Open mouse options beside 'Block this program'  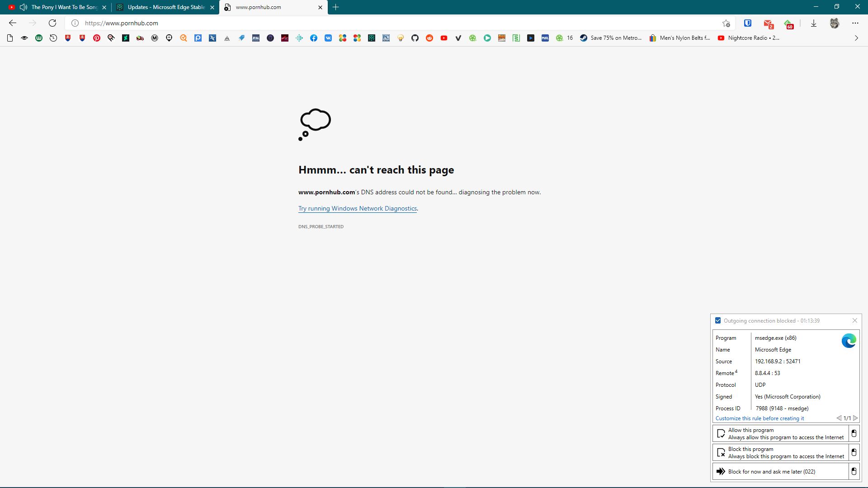(x=854, y=453)
